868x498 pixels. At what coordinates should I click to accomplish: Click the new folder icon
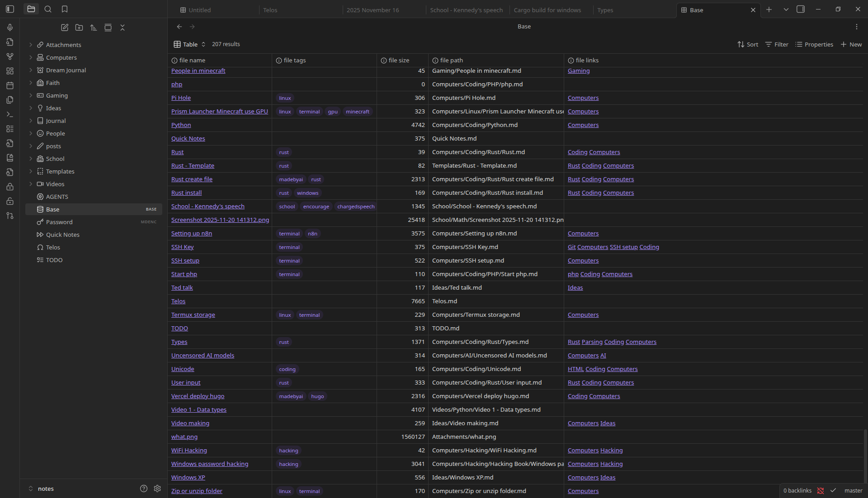(79, 28)
